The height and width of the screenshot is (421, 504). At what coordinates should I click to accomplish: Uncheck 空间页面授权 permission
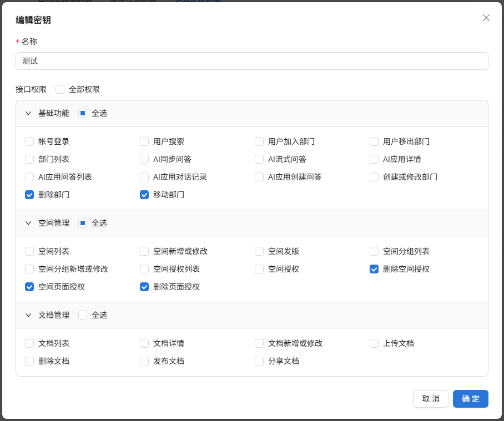[x=29, y=287]
